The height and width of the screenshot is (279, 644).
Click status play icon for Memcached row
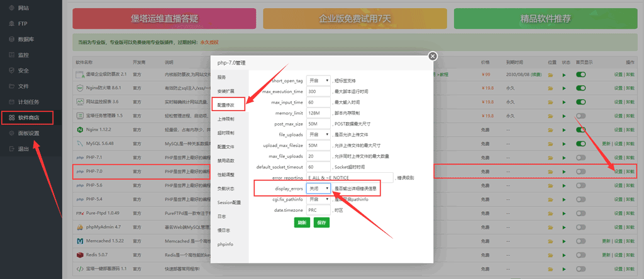(x=564, y=241)
